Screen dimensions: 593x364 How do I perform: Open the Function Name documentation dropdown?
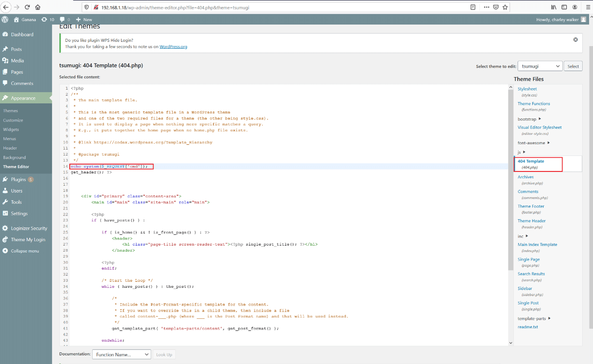click(121, 355)
